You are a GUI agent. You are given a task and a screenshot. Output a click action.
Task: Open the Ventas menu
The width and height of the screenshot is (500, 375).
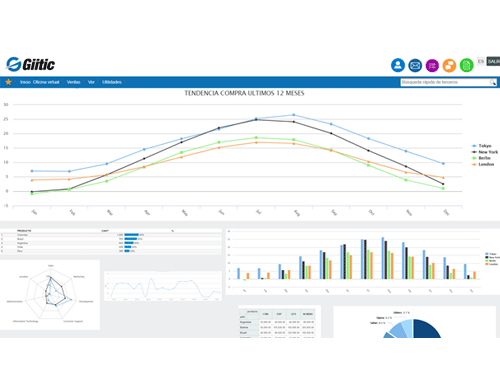click(73, 82)
